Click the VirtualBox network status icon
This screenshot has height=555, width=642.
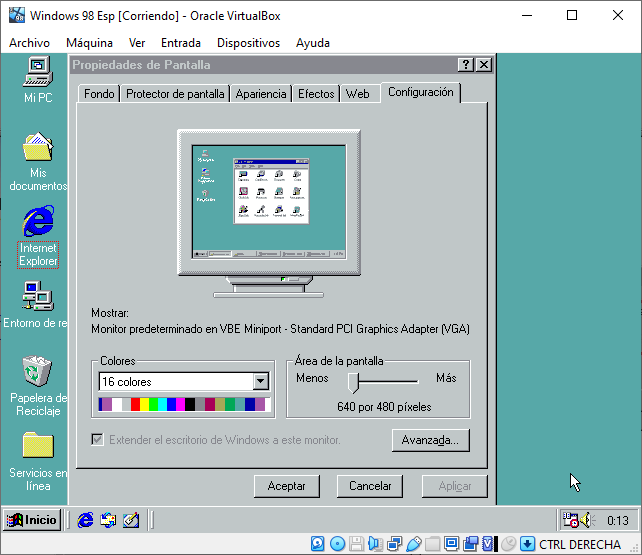tap(395, 544)
